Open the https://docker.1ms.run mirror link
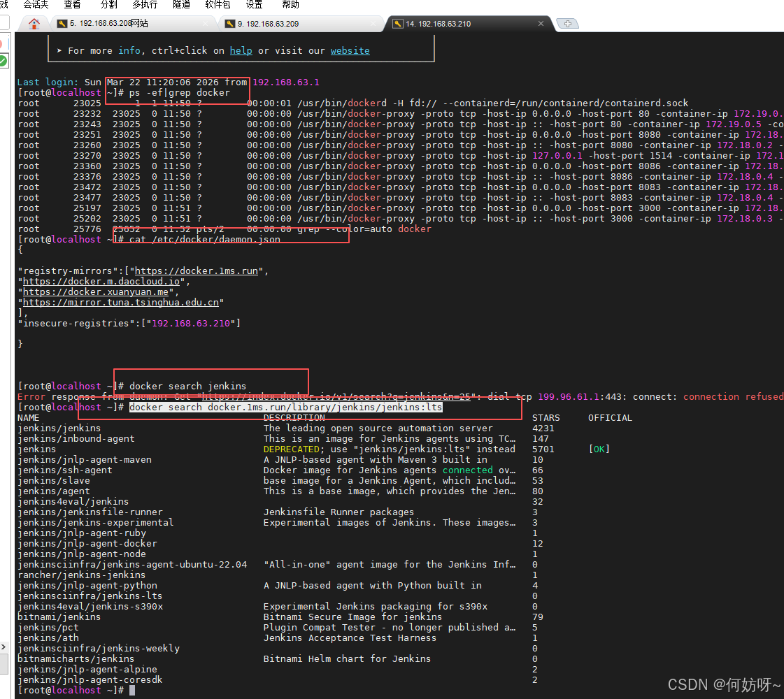This screenshot has width=784, height=699. pyautogui.click(x=197, y=271)
